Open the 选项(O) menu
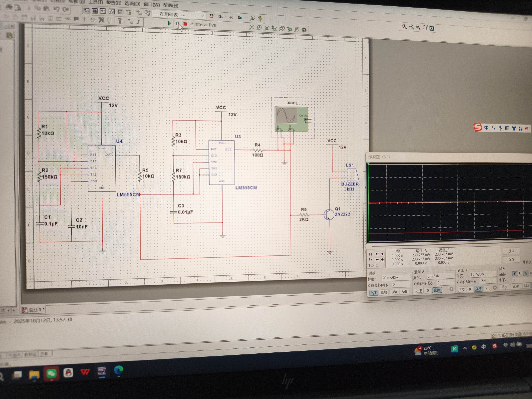The width and height of the screenshot is (532, 399). tap(132, 4)
